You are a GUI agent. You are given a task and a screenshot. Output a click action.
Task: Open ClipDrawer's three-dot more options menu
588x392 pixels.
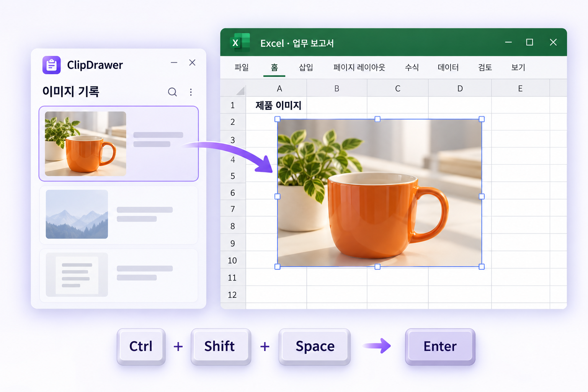coord(191,92)
